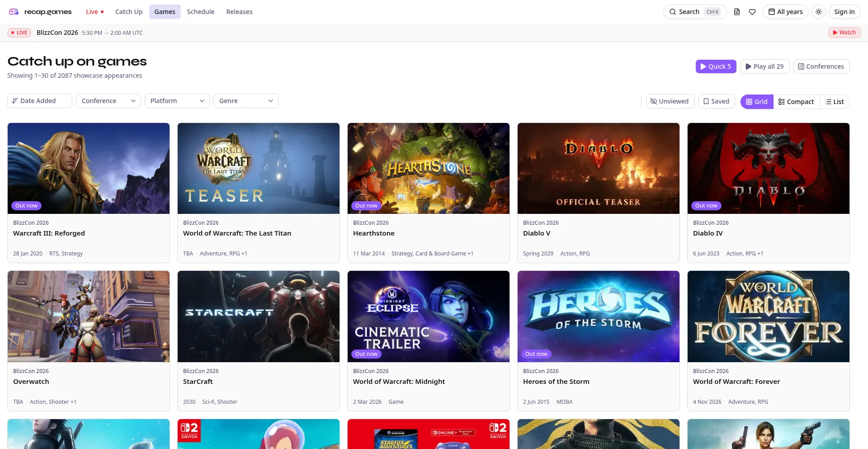Open the StarCraft card thumbnail

(259, 317)
